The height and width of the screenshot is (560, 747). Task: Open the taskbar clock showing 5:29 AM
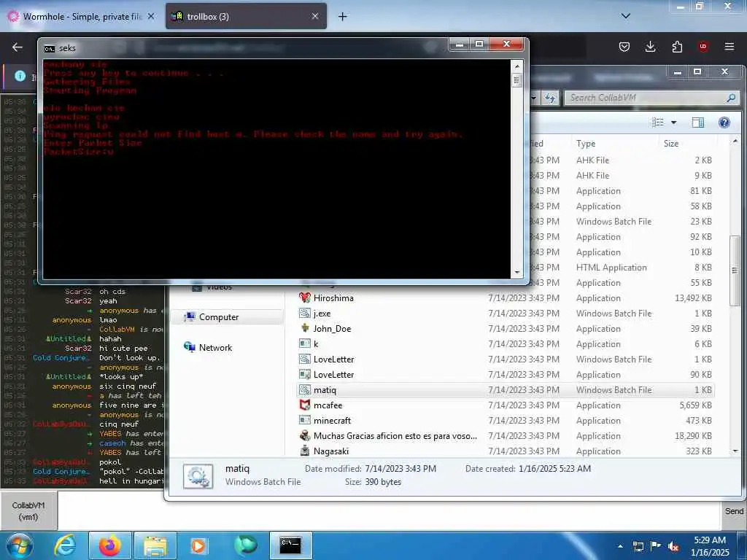pos(710,546)
